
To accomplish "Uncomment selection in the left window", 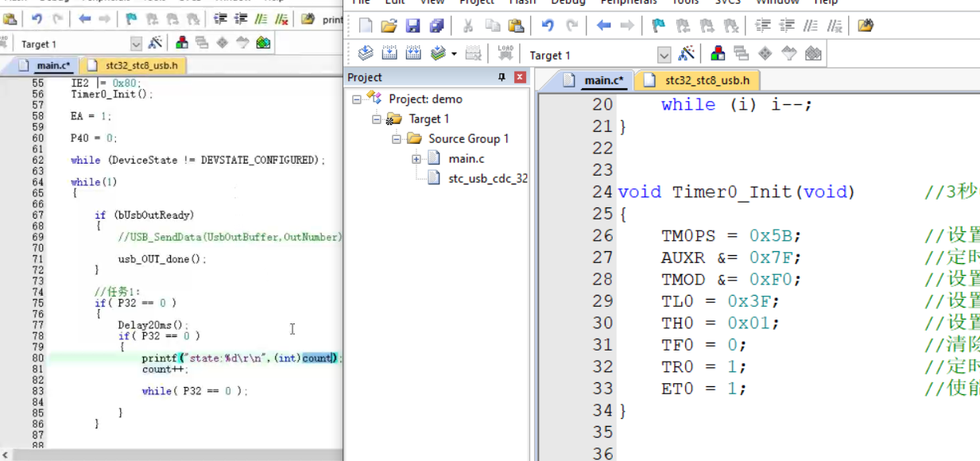I will coord(280,19).
